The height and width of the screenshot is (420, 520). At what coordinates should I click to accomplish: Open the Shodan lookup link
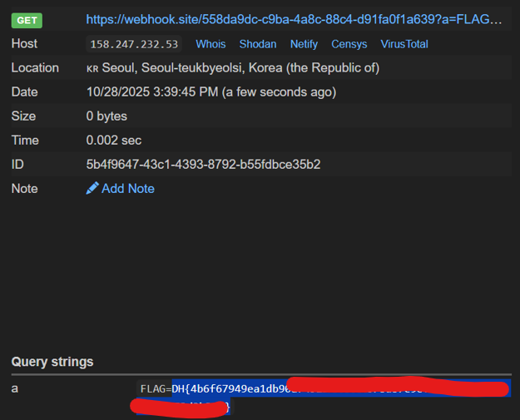point(258,44)
